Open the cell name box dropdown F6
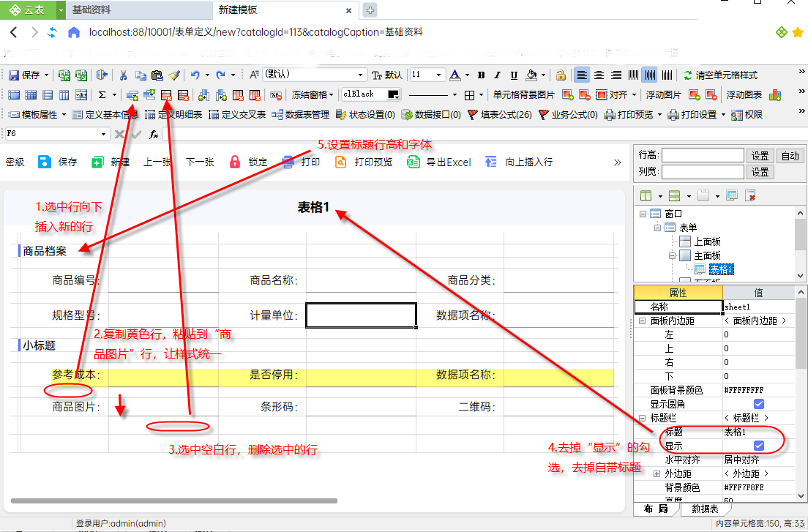This screenshot has width=808, height=532. pyautogui.click(x=104, y=134)
